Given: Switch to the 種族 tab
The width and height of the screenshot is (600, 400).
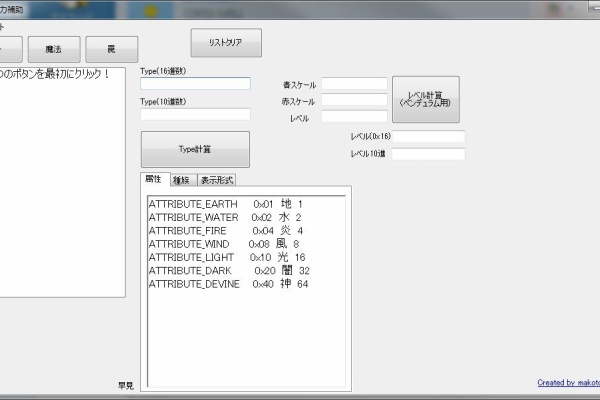Looking at the screenshot, I should point(182,180).
